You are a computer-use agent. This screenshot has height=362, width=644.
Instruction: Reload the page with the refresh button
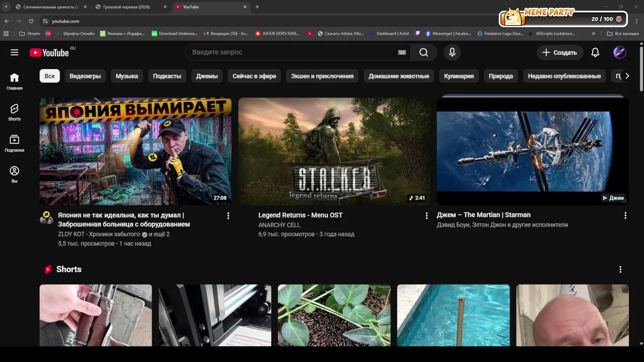(x=31, y=21)
